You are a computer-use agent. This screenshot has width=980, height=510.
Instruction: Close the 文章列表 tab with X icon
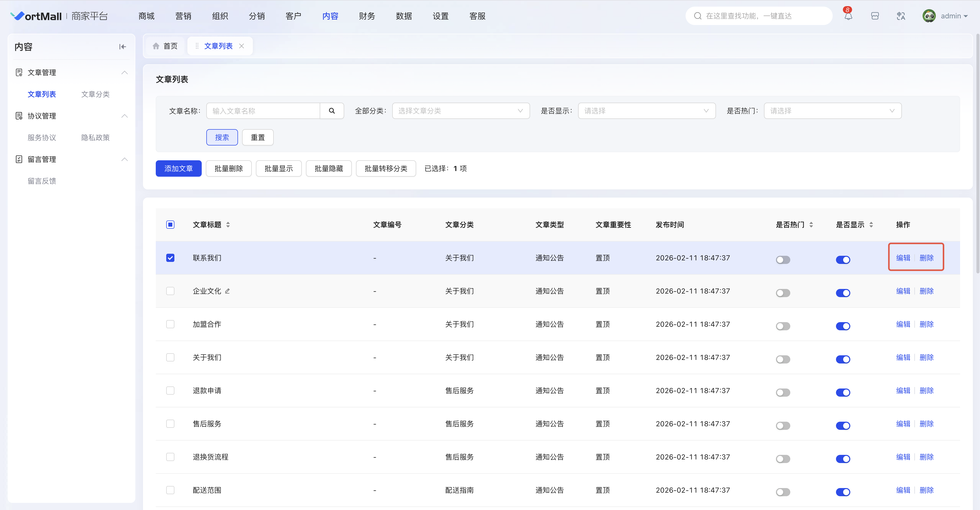[x=242, y=46]
